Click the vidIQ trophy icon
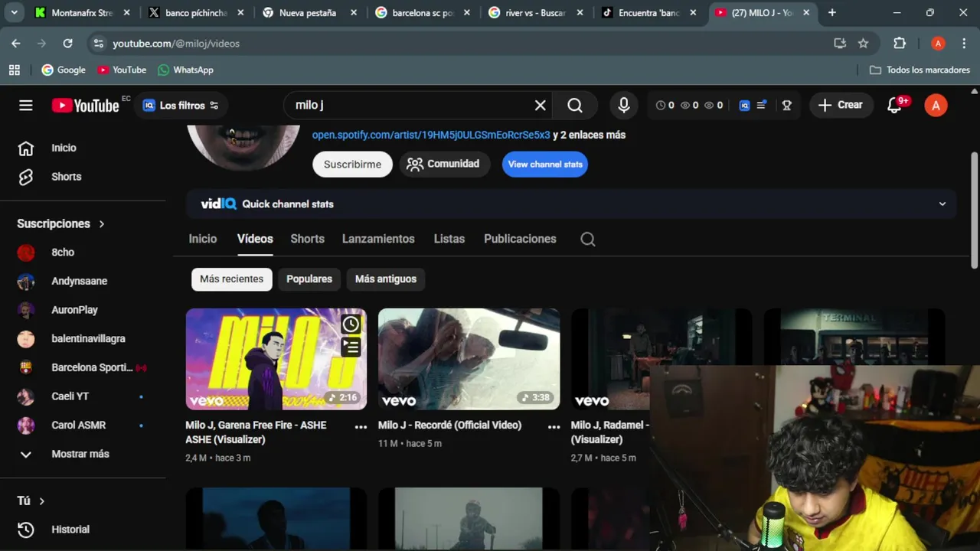980x551 pixels. (x=786, y=106)
